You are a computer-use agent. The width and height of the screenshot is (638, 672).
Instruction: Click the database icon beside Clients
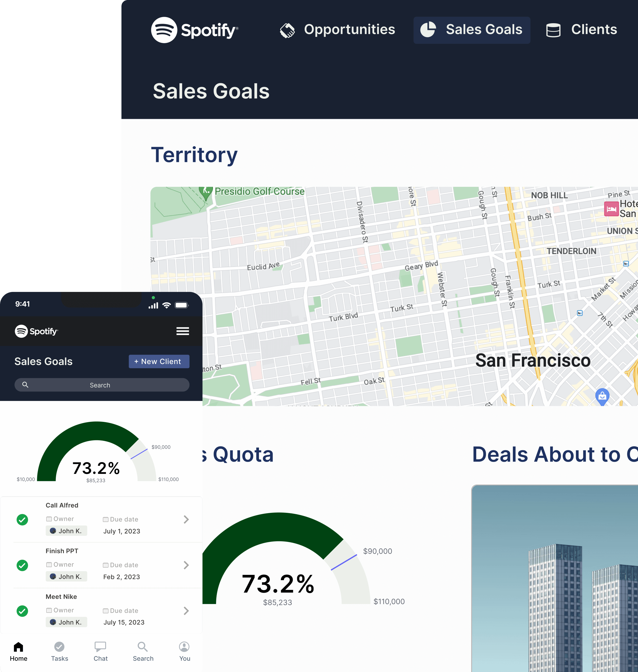click(x=553, y=30)
